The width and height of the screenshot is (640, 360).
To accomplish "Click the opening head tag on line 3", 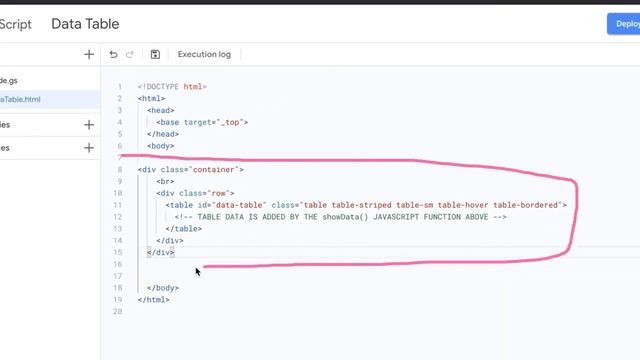I will [161, 110].
